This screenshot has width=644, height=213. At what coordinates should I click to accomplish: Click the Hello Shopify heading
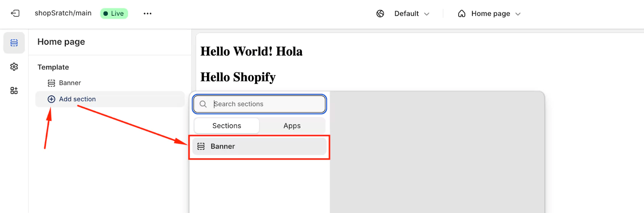click(238, 77)
